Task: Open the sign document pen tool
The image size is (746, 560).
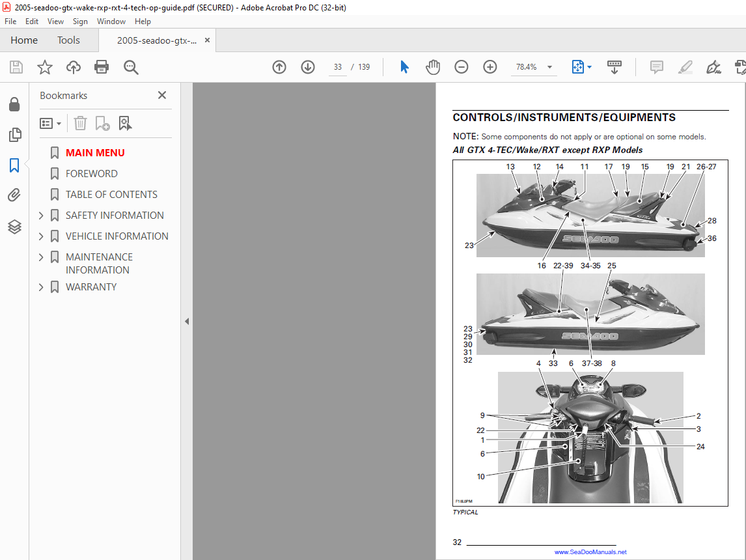Action: tap(713, 67)
